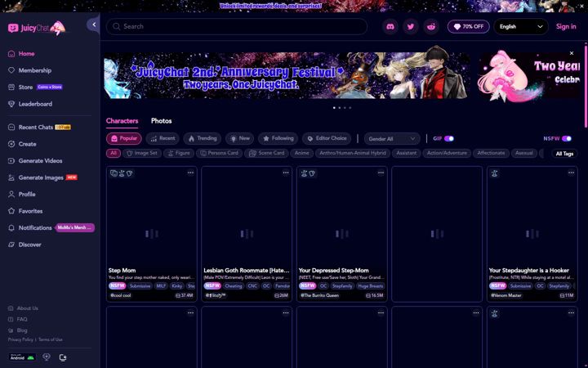The width and height of the screenshot is (588, 368).
Task: Select the Trending filter
Action: click(203, 138)
